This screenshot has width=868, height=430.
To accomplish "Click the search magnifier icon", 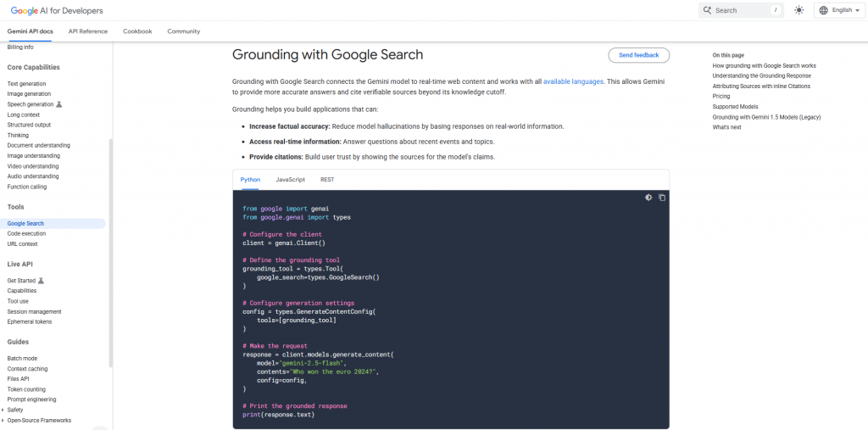I will point(707,10).
